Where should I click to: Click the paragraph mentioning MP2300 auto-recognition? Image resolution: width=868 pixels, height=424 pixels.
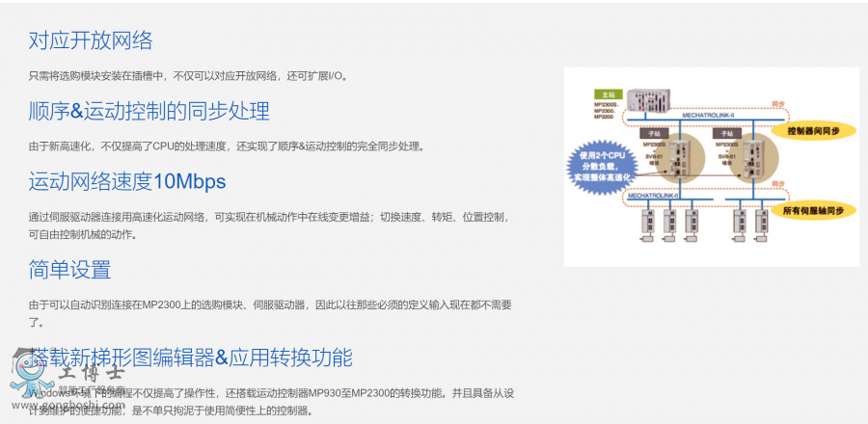point(270,305)
